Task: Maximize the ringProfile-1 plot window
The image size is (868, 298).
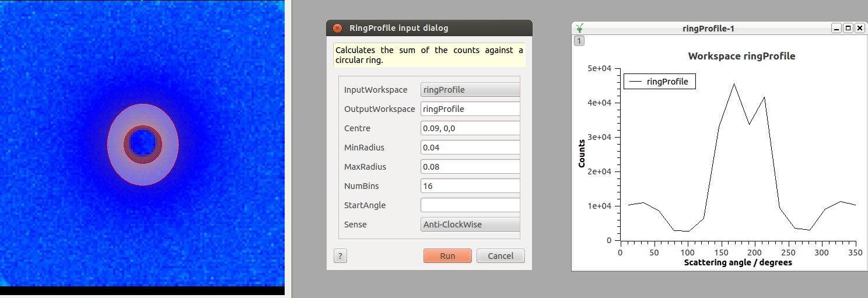Action: 848,28
